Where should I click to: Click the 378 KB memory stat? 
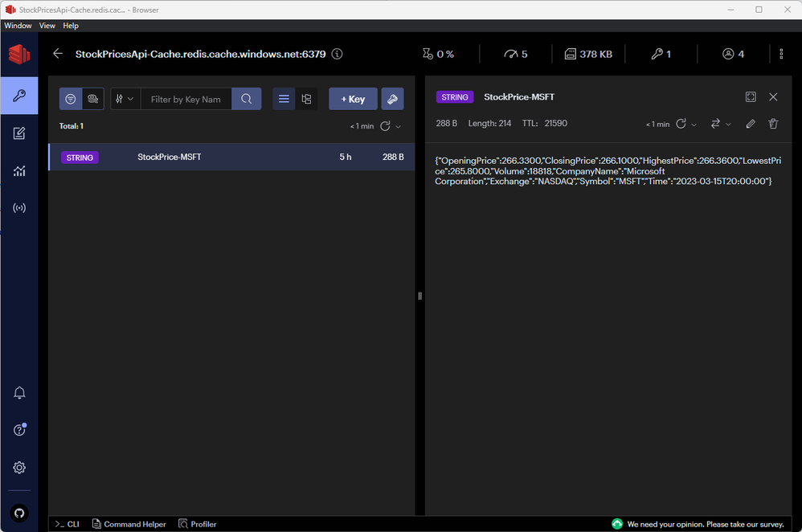point(588,54)
